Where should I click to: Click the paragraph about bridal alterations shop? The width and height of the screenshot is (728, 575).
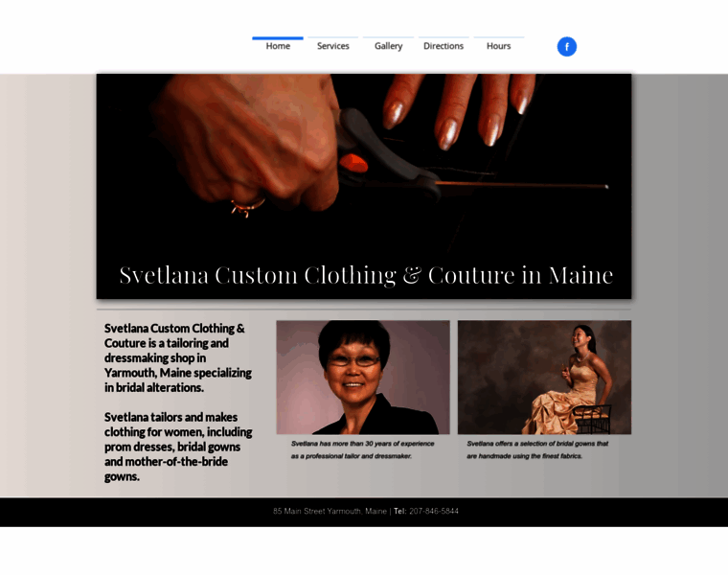pyautogui.click(x=178, y=357)
